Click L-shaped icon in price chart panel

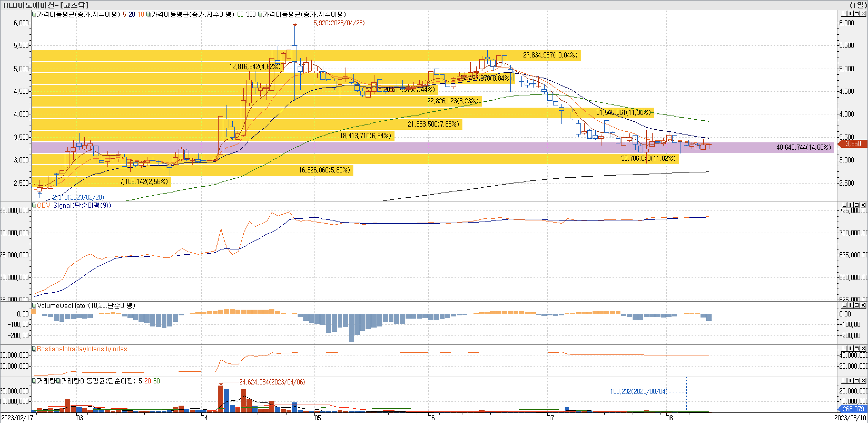pos(844,14)
